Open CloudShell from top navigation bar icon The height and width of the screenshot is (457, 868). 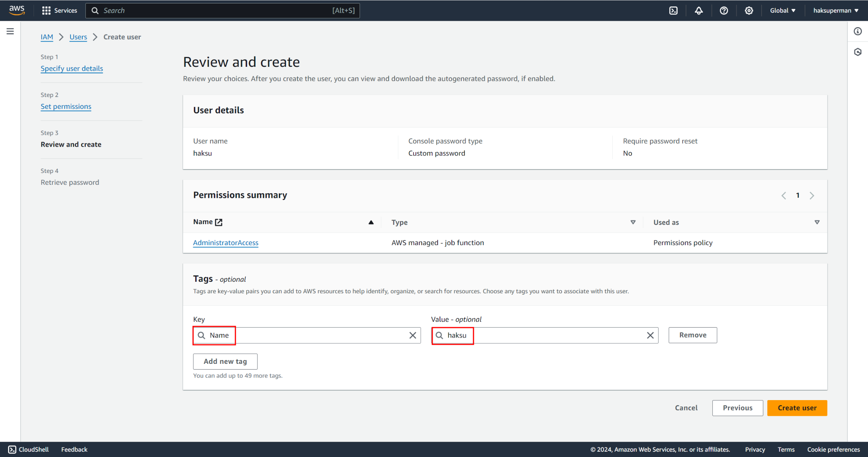(x=673, y=10)
